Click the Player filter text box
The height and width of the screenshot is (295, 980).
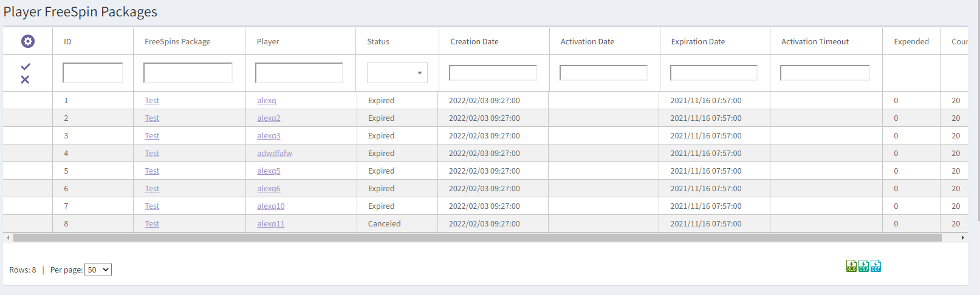point(299,73)
